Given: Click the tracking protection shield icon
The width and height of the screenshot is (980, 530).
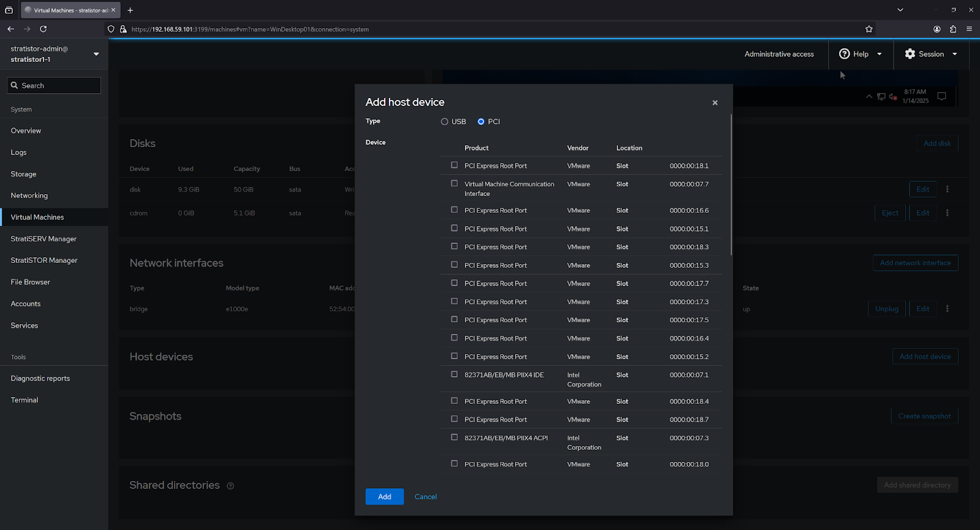Looking at the screenshot, I should (x=111, y=29).
